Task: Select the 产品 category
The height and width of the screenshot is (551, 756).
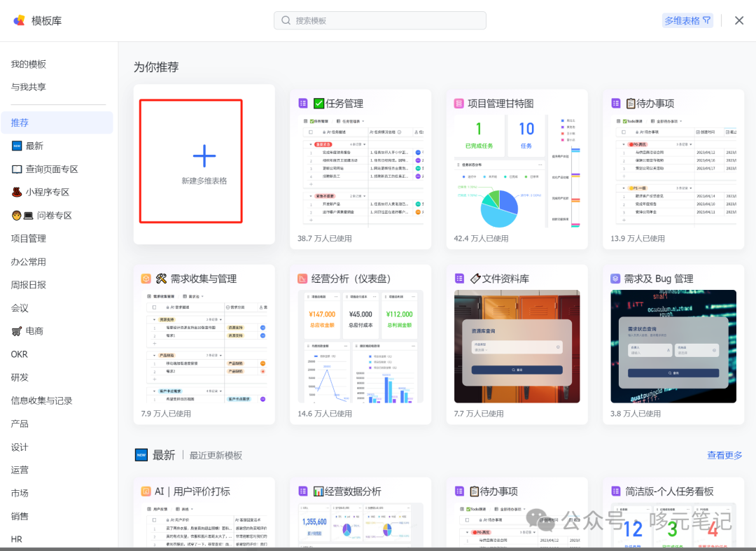Action: (20, 424)
